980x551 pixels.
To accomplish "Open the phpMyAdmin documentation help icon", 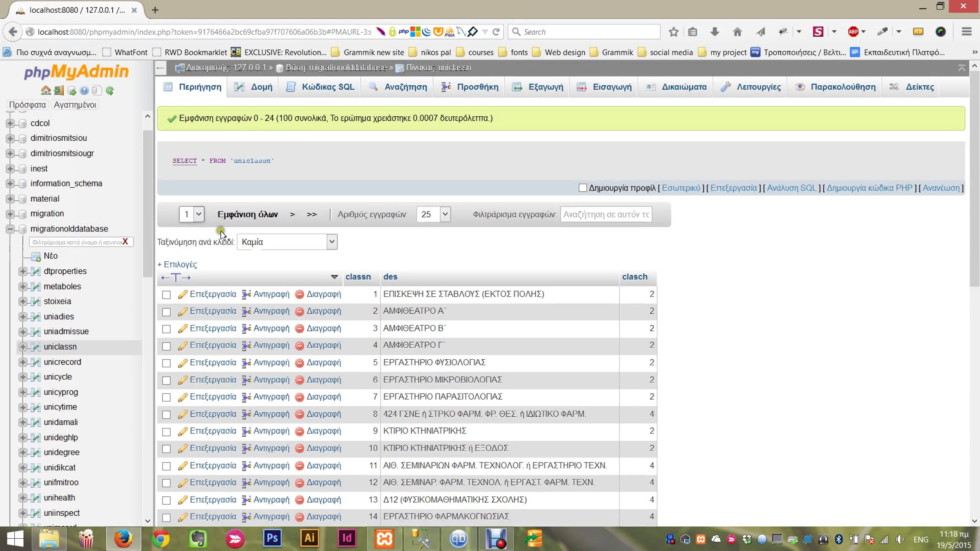I will 84,90.
